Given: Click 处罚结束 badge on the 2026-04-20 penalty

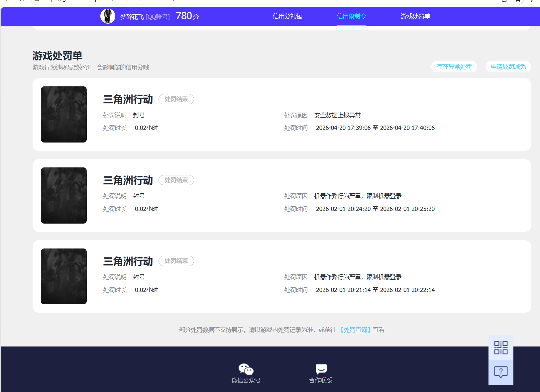Looking at the screenshot, I should (176, 99).
